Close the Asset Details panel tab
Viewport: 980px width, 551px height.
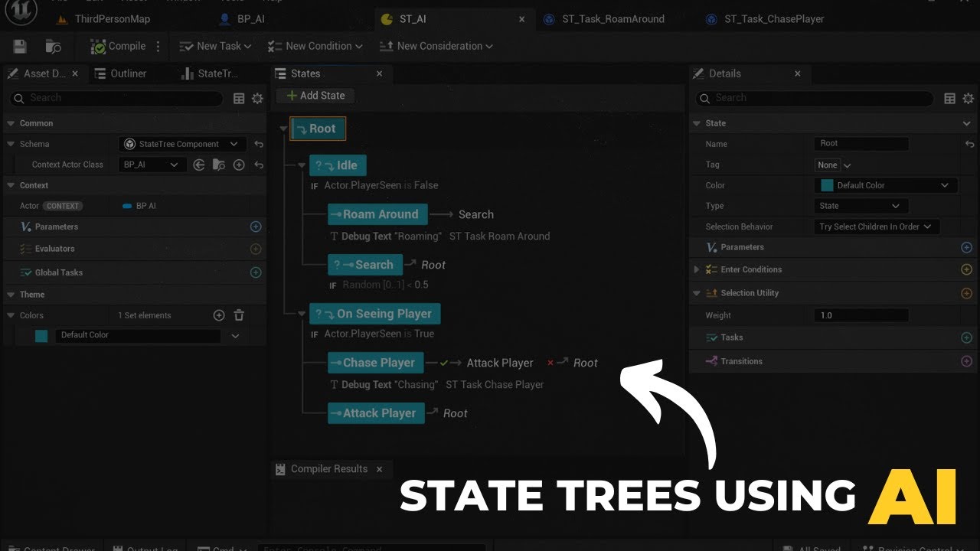click(x=75, y=73)
